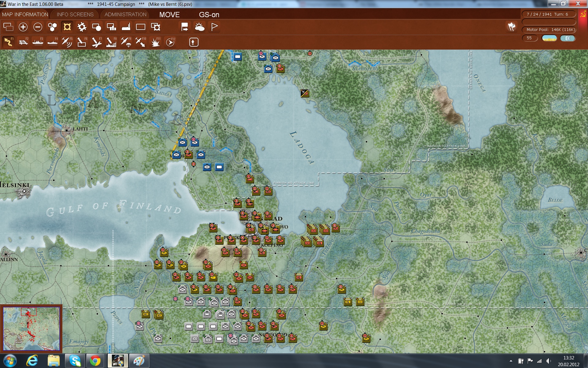The image size is (588, 368).
Task: Click the GULF OF FINLAND label
Action: pyautogui.click(x=114, y=208)
